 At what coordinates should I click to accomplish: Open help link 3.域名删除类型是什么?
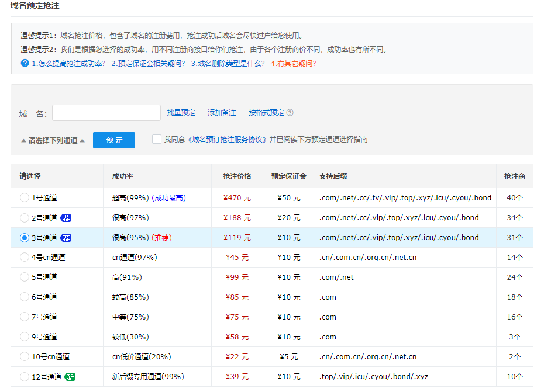(228, 64)
